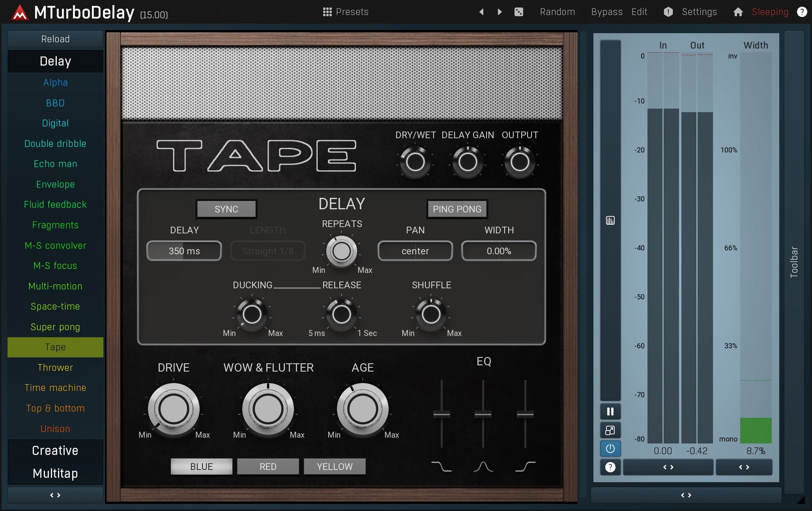Pause the level meters
The image size is (812, 511).
[610, 411]
